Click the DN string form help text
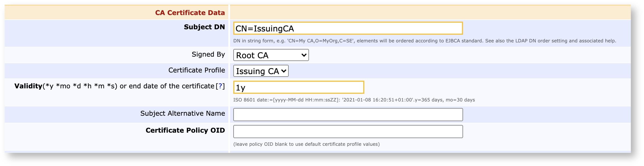This screenshot has width=644, height=166. pyautogui.click(x=424, y=41)
